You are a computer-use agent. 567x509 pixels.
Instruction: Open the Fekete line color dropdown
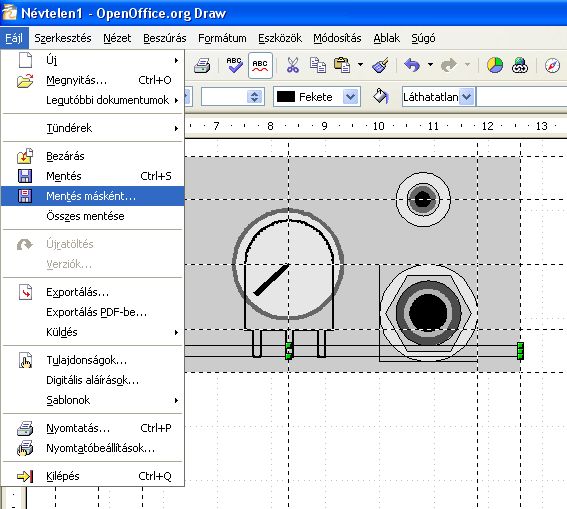pos(351,97)
